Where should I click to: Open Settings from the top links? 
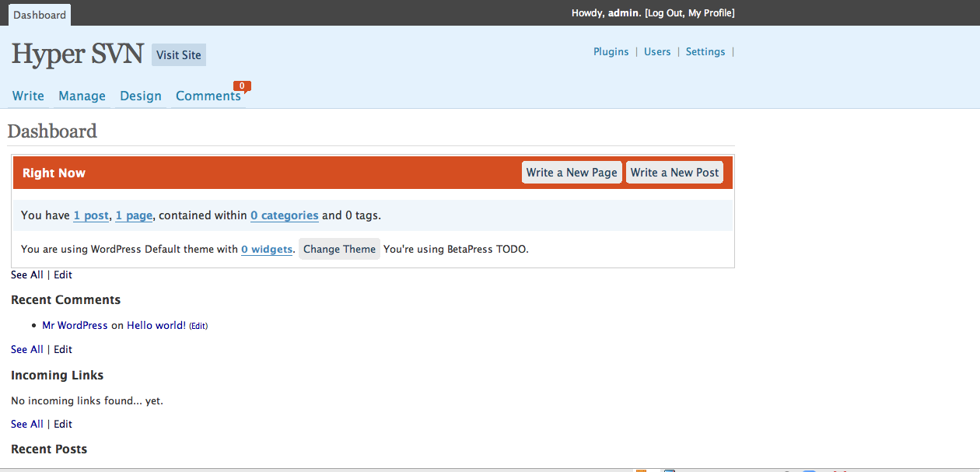(705, 51)
